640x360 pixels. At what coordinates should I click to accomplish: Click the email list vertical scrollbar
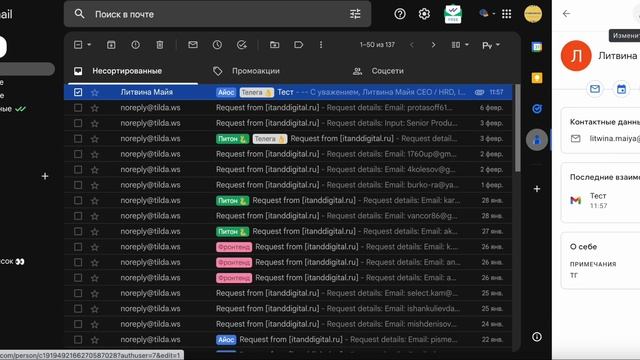pos(518,129)
